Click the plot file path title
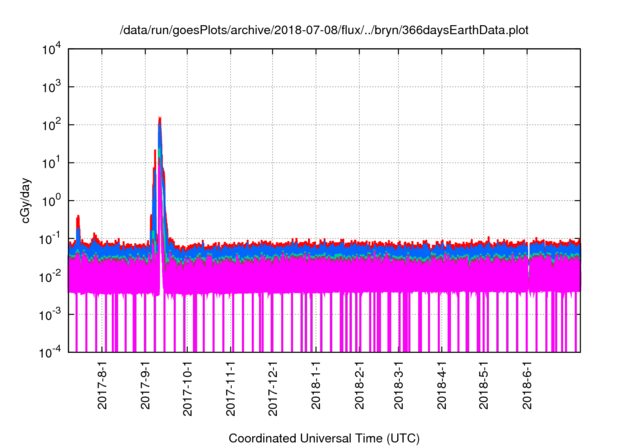The height and width of the screenshot is (448, 640). coord(324,30)
